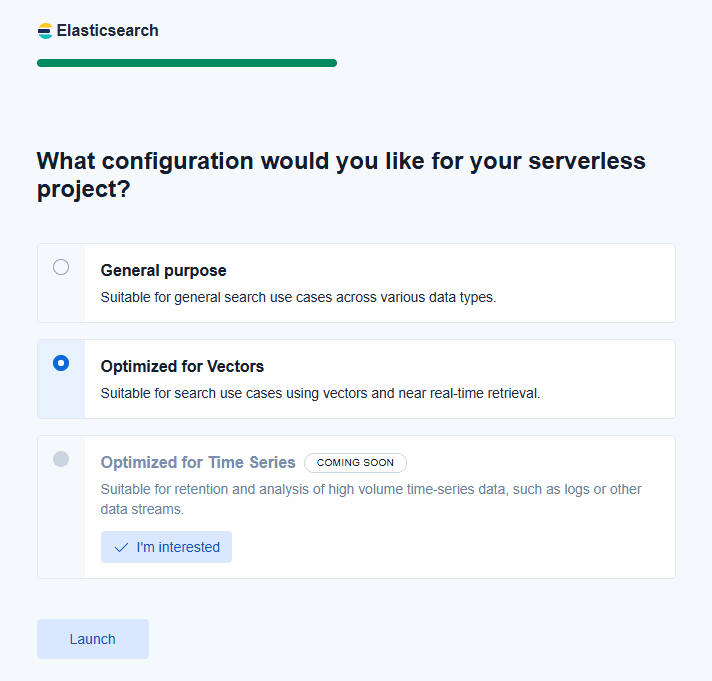Image resolution: width=712 pixels, height=681 pixels.
Task: Click the Elasticsearch logo icon
Action: (x=45, y=31)
